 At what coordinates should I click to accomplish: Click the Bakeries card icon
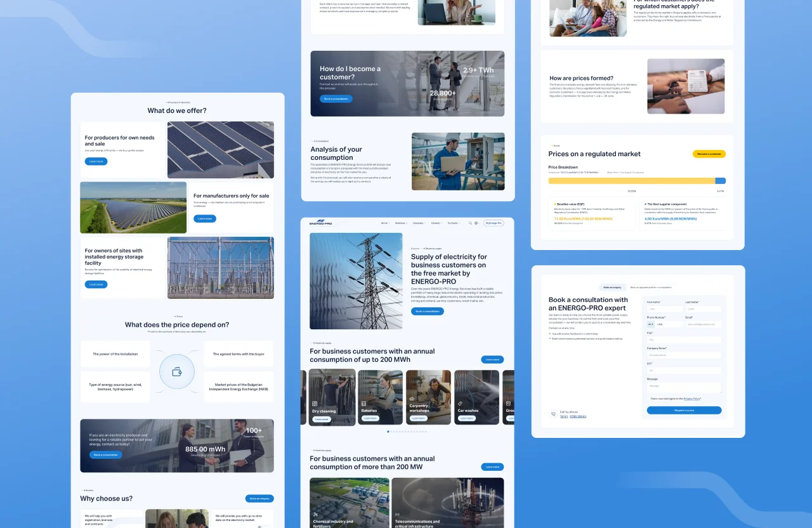[363, 403]
